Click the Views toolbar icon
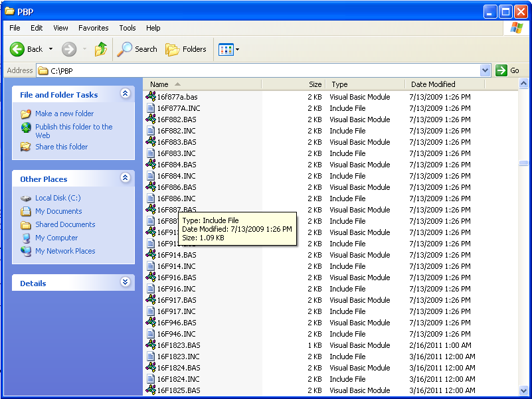532x399 pixels. [x=226, y=49]
